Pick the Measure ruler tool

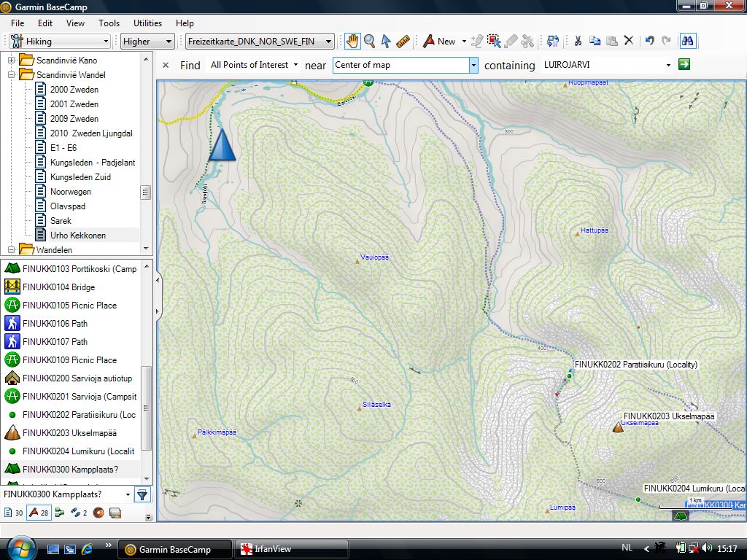pos(403,42)
